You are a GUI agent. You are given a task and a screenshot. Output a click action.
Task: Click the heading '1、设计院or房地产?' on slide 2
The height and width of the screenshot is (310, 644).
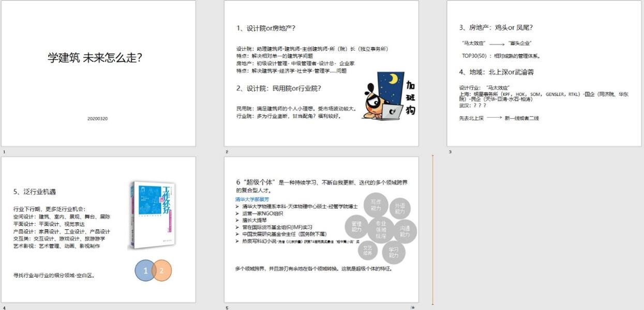point(266,28)
